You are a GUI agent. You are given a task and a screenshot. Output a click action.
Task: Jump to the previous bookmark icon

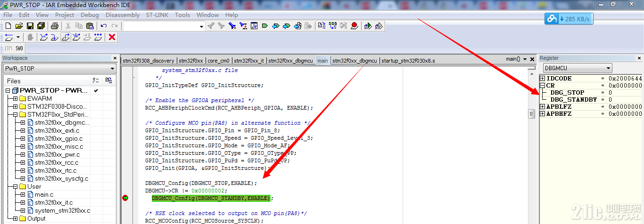[276, 26]
